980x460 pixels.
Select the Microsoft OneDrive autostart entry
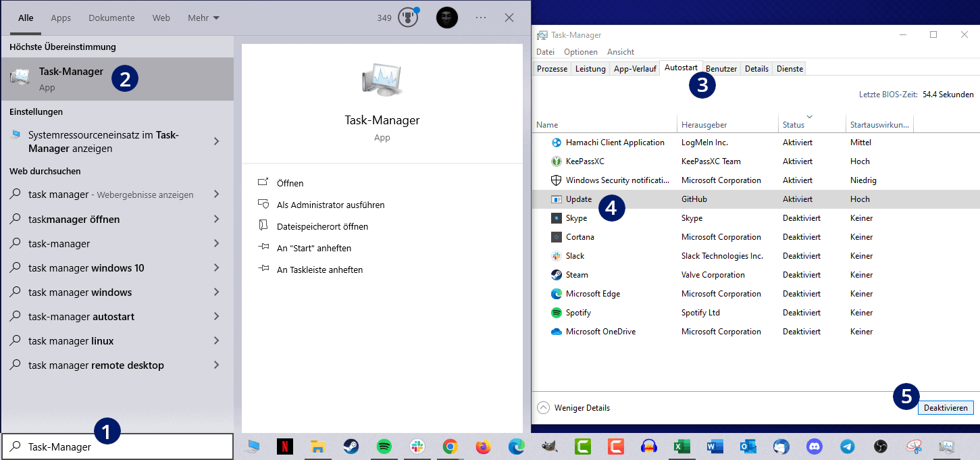[755, 332]
